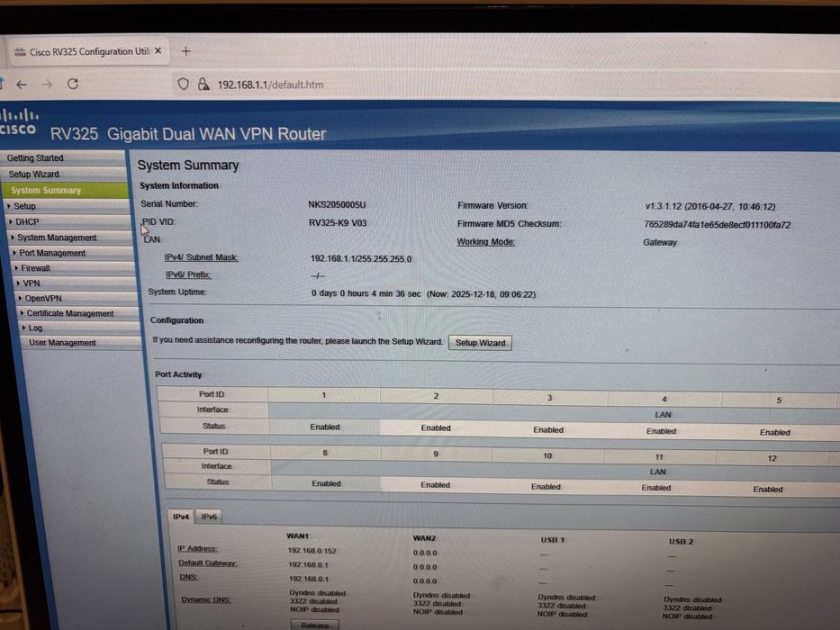
Task: Click the USB 2 column header
Action: pos(681,542)
